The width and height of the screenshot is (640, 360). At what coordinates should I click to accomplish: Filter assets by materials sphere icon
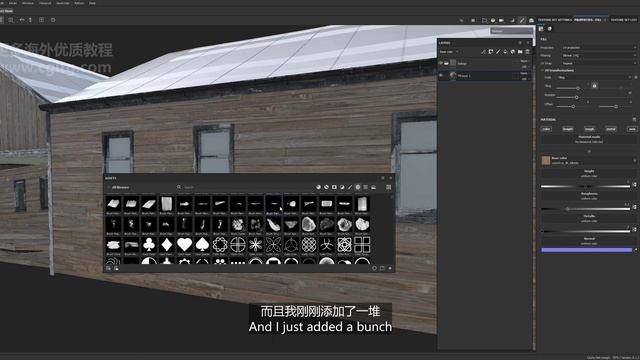click(318, 187)
